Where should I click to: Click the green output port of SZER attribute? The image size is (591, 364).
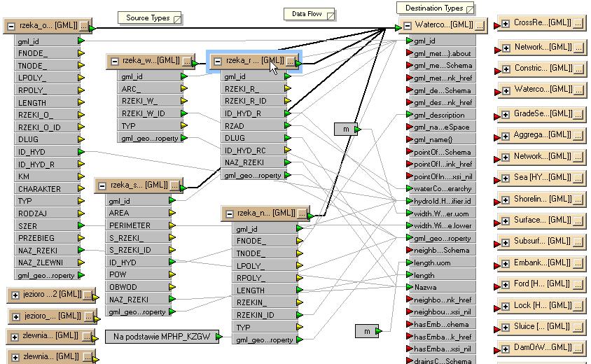81,225
